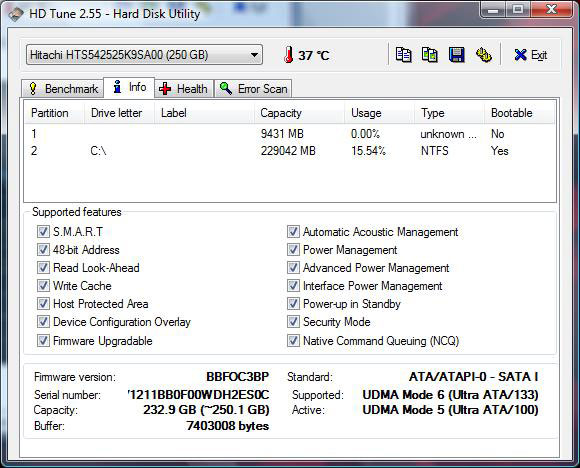Open options with the yellow gears icon

483,55
